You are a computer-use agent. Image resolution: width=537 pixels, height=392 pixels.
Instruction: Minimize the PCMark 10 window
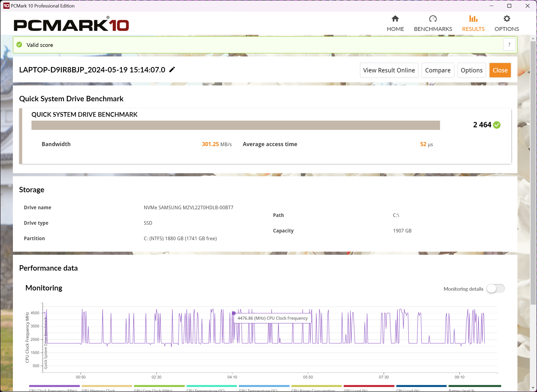point(491,6)
